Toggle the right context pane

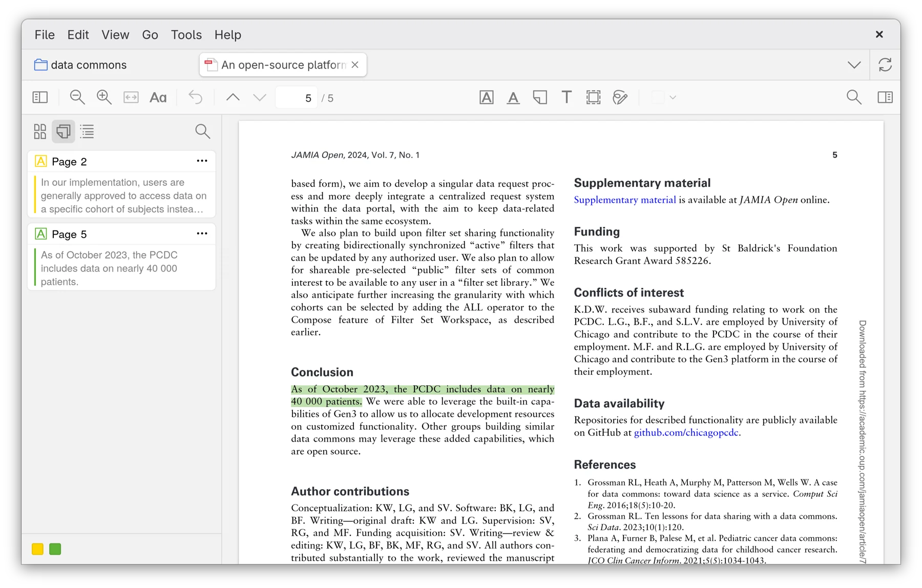[885, 97]
